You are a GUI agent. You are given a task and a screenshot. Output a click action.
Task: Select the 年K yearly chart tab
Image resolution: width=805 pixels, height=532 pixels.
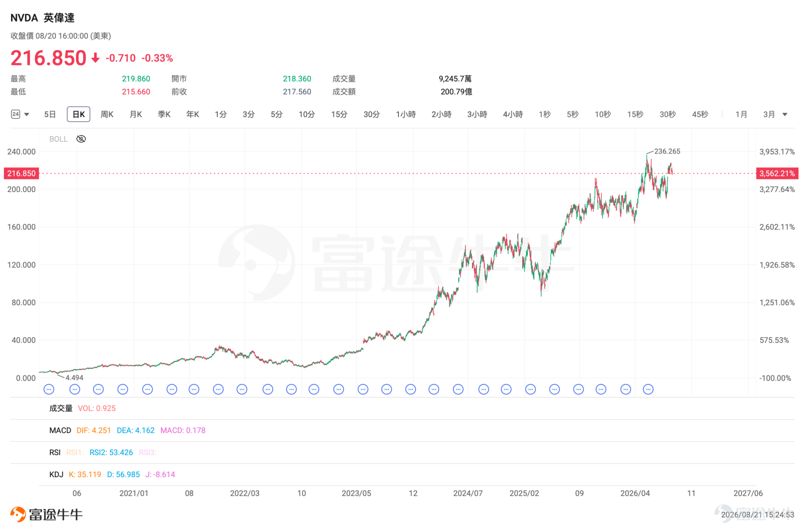pyautogui.click(x=192, y=114)
